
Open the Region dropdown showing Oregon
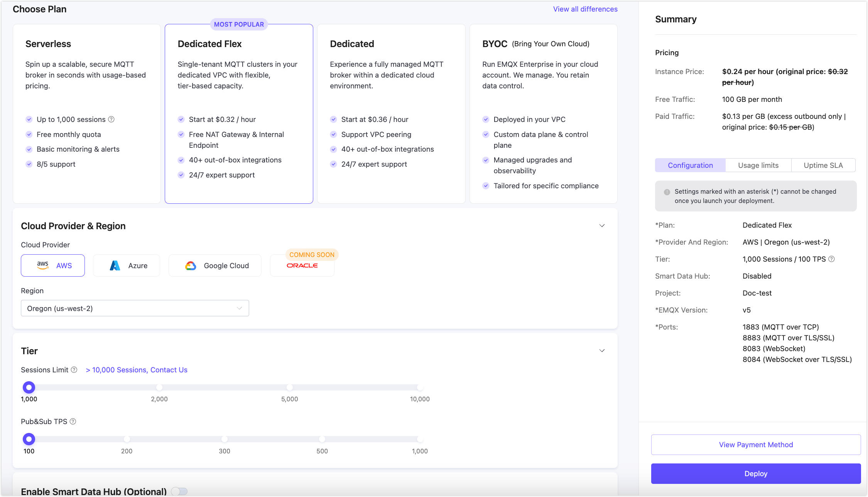coord(135,308)
